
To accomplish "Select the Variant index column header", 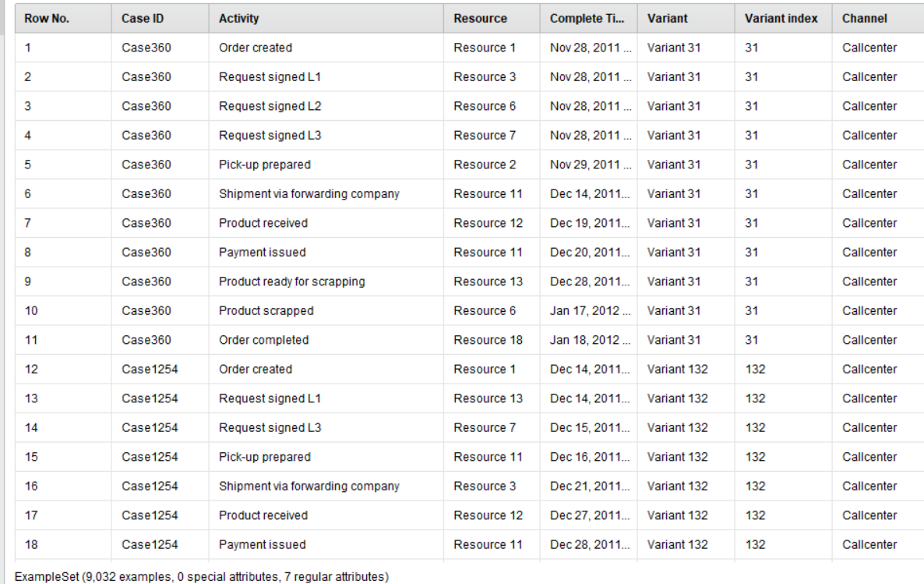I will pos(783,18).
